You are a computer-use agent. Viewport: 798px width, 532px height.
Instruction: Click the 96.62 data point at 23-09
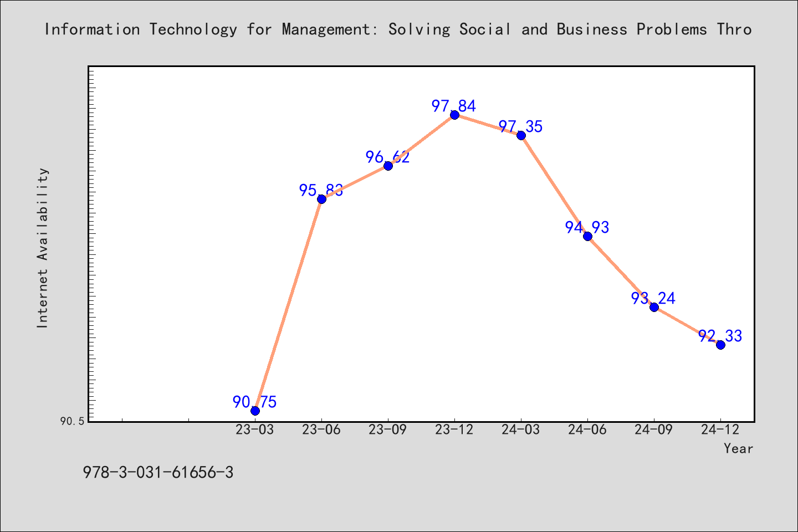pyautogui.click(x=388, y=166)
